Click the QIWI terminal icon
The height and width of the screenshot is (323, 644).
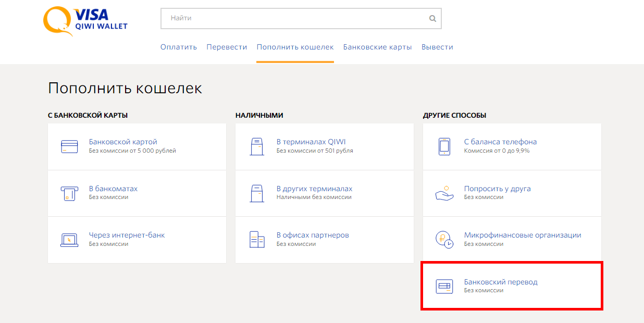click(x=257, y=146)
